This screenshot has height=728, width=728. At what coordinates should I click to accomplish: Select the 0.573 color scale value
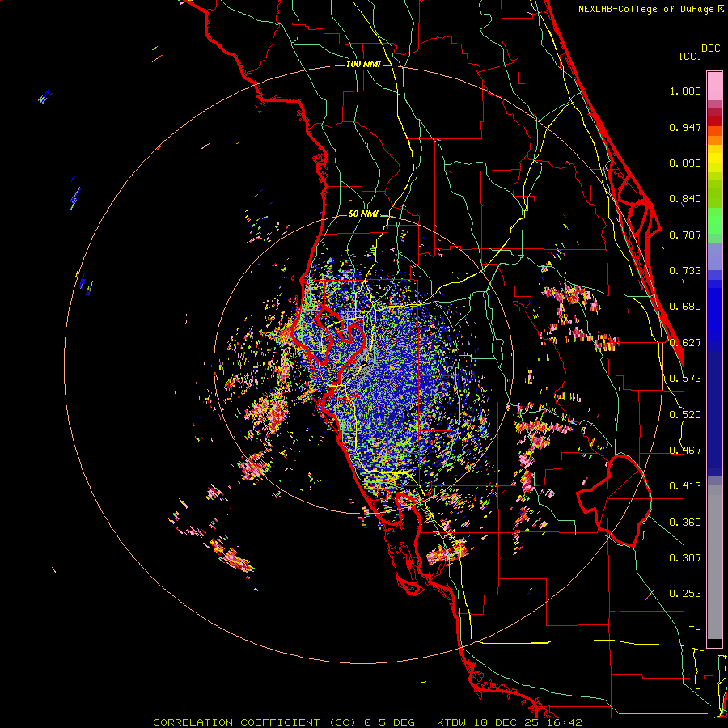[685, 379]
